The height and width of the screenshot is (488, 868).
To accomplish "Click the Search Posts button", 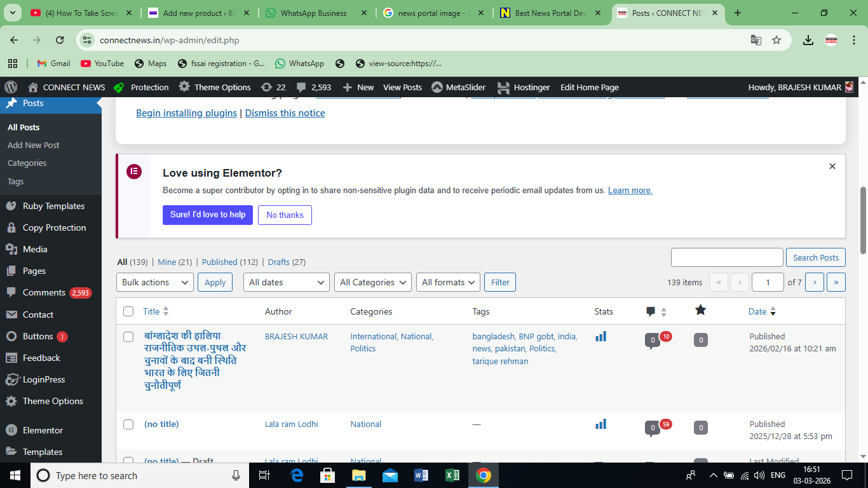I will (815, 257).
